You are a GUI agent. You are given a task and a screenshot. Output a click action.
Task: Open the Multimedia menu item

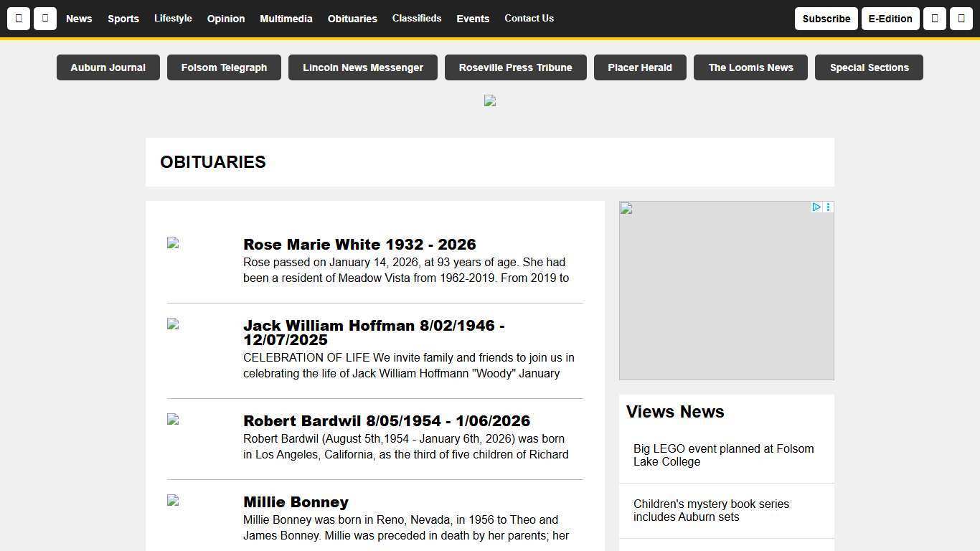coord(286,19)
